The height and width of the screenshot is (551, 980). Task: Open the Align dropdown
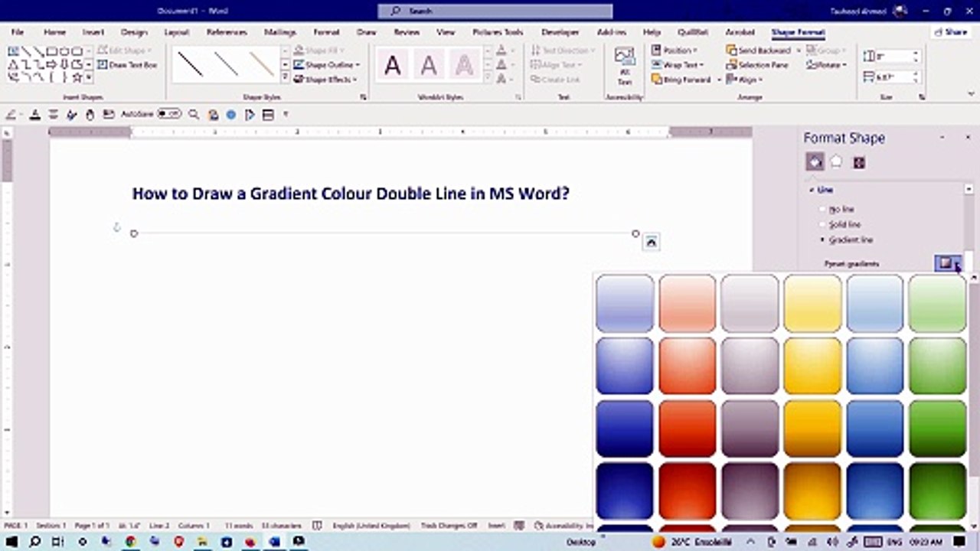pyautogui.click(x=744, y=80)
